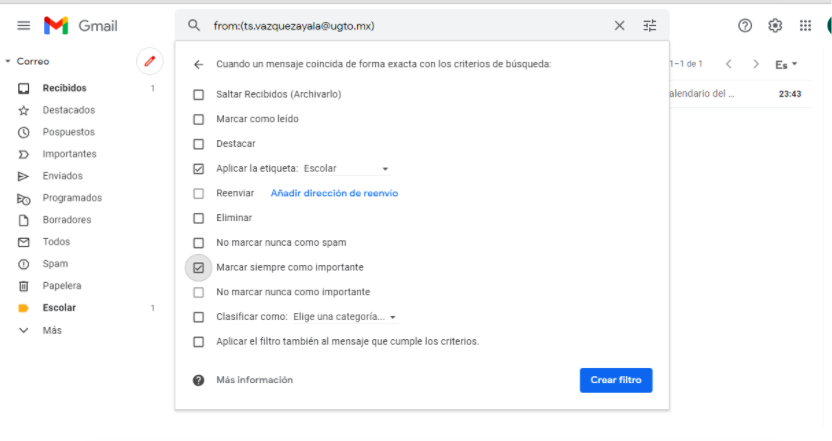Open Añadir dirección de reenvío link
The width and height of the screenshot is (832, 441).
[334, 193]
